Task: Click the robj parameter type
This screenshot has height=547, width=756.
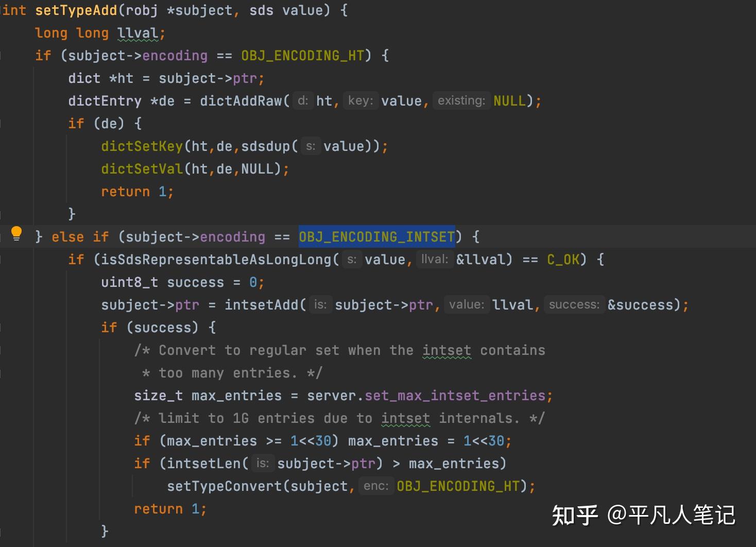Action: coord(142,10)
